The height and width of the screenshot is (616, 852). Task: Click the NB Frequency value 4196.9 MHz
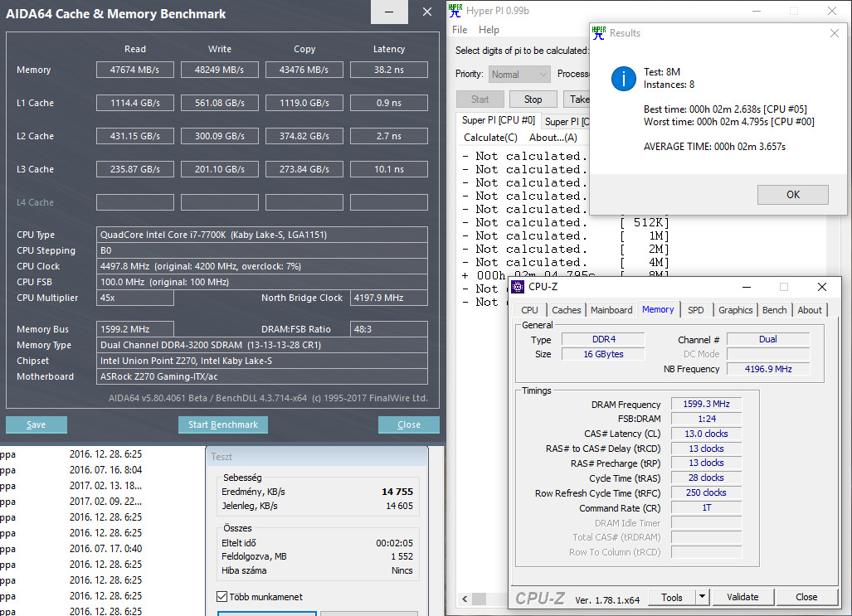pos(768,369)
